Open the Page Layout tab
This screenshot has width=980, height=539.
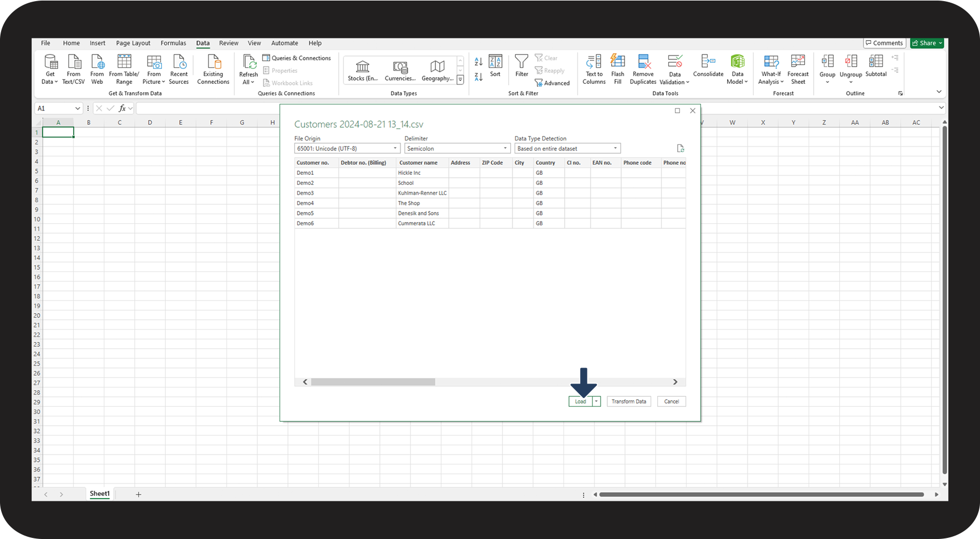point(133,43)
